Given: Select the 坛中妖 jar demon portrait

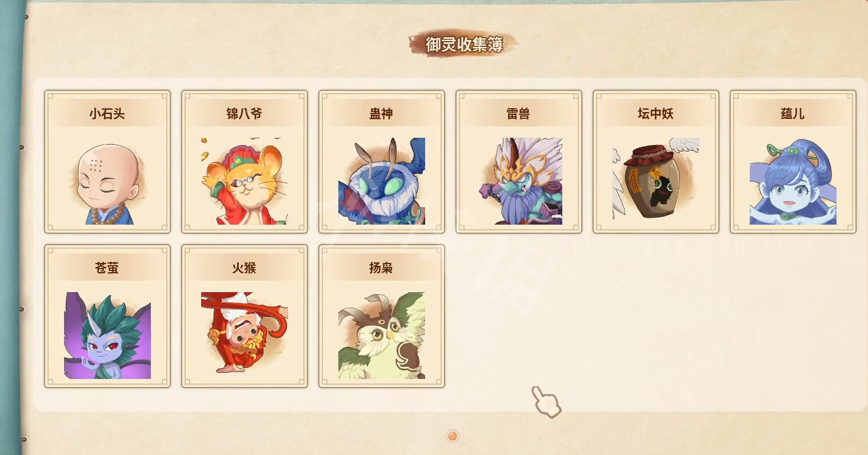Looking at the screenshot, I should coord(655,181).
